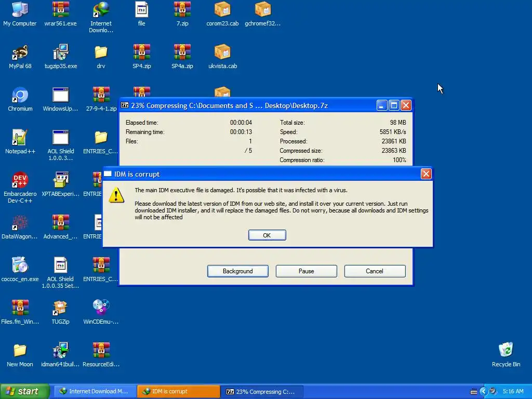Screen dimensions: 532x399
Task: Click the 7z icon in compressing title bar
Action: (125, 105)
